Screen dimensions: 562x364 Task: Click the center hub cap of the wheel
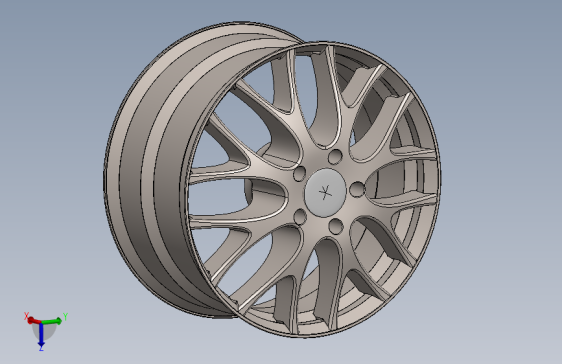(325, 193)
